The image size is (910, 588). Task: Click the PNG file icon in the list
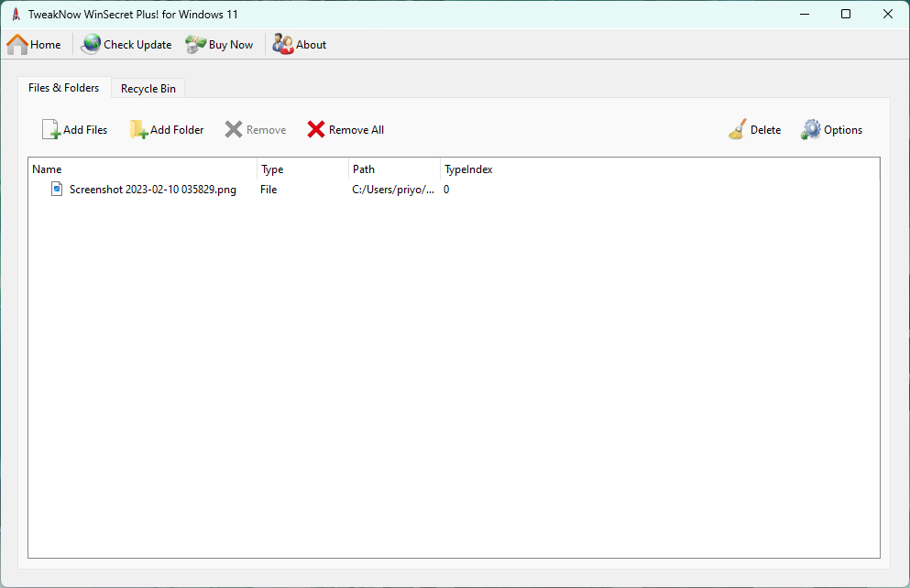pyautogui.click(x=57, y=190)
